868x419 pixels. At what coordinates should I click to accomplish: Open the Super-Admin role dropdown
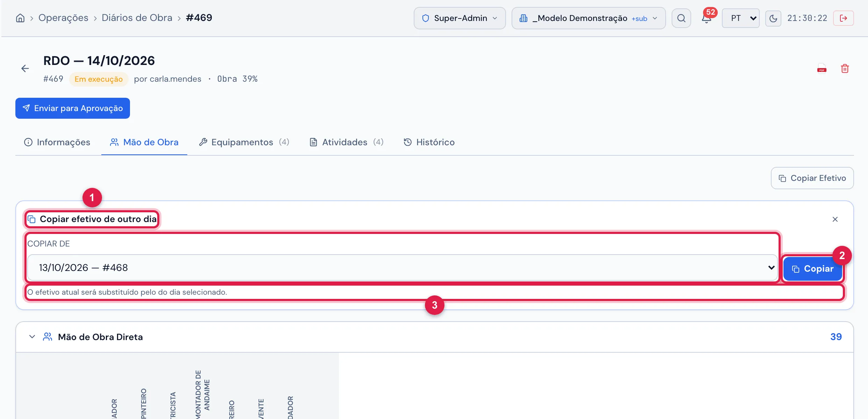coord(460,18)
